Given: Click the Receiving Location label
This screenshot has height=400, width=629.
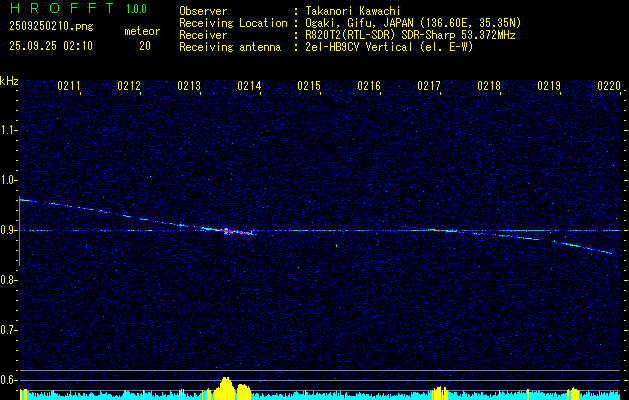Looking at the screenshot, I should 233,23.
